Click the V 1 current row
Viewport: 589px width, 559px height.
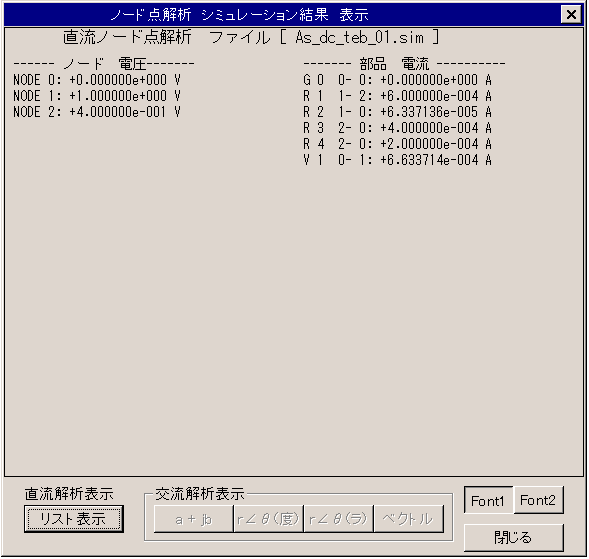point(397,160)
